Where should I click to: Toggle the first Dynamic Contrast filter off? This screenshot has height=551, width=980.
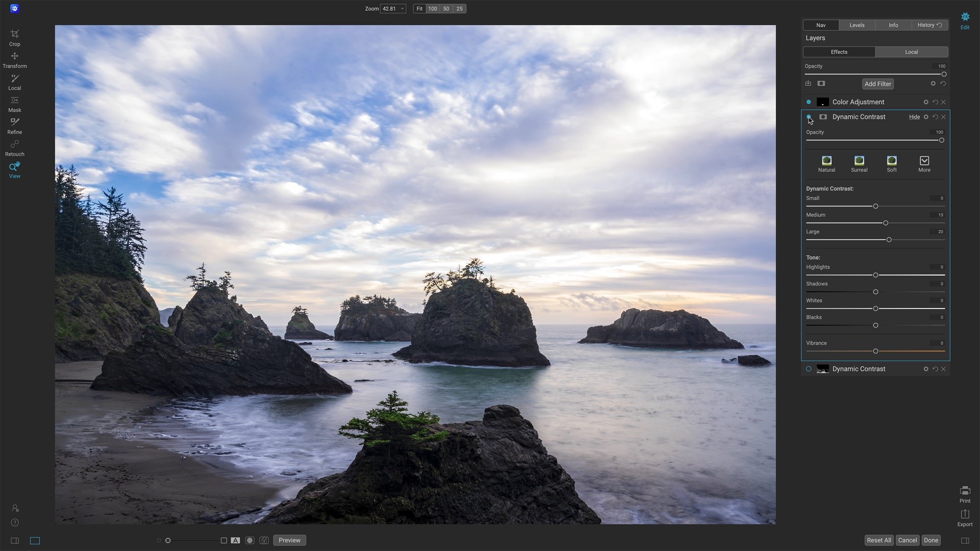coord(808,117)
